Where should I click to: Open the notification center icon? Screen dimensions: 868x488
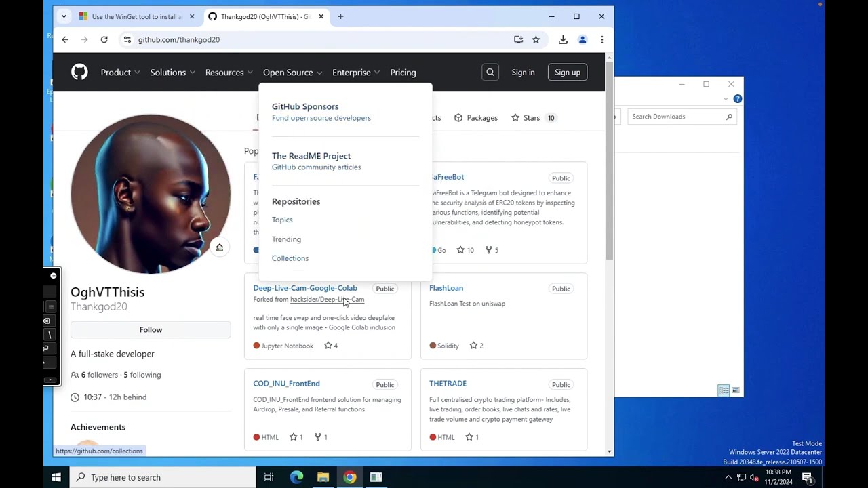(x=808, y=477)
